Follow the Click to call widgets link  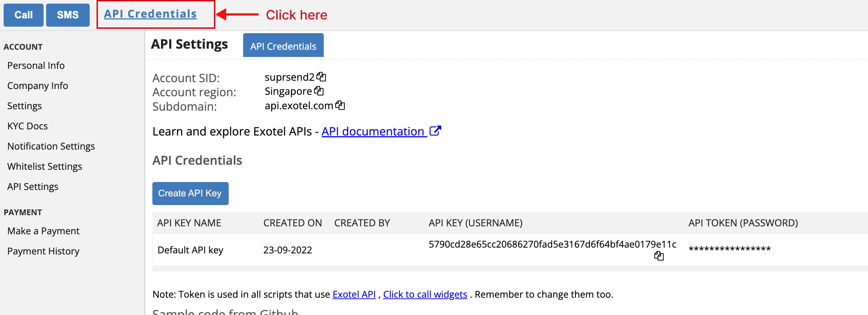tap(425, 294)
